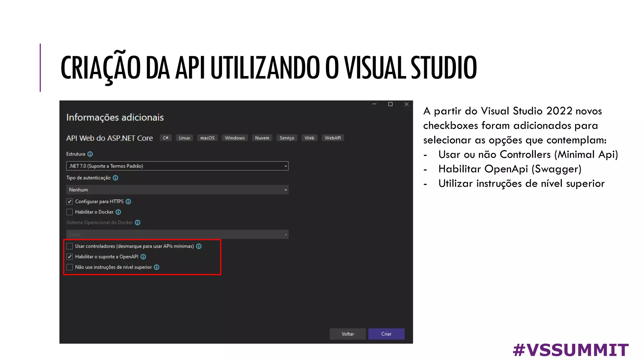This screenshot has width=644, height=362.
Task: Click the Windows tag
Action: point(235,138)
